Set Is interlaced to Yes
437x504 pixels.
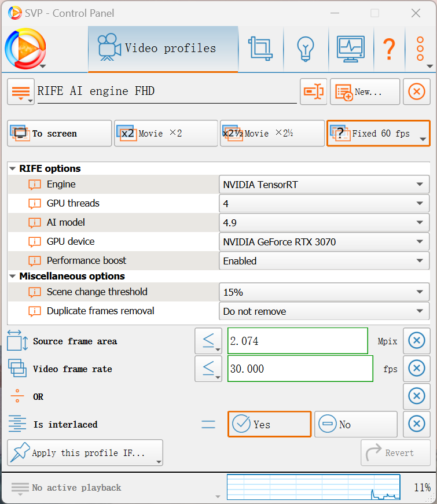269,424
